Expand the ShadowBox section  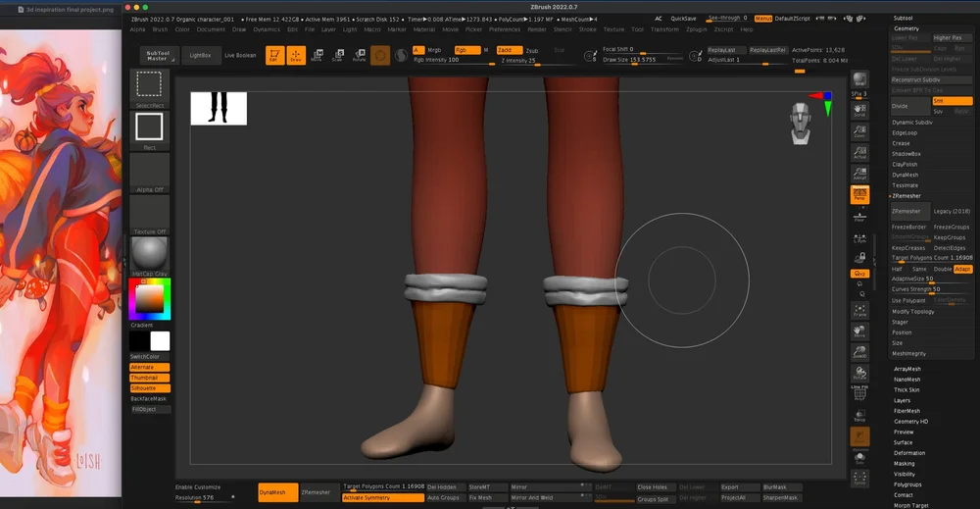coord(906,154)
